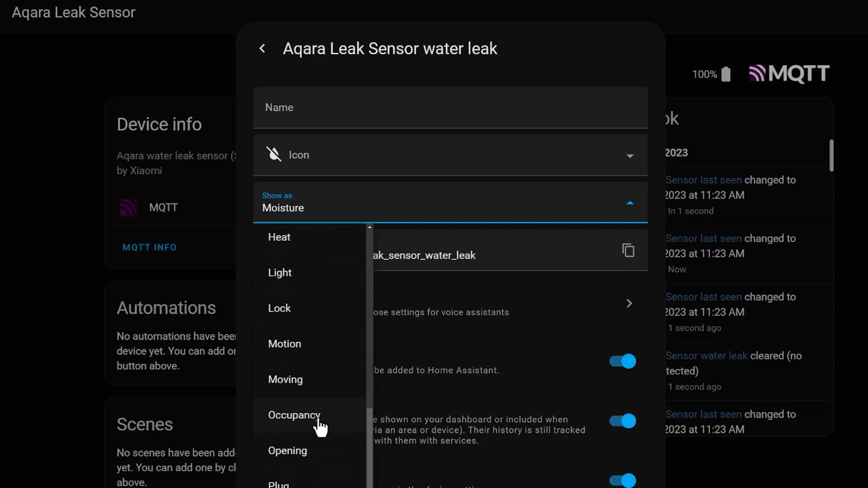
Task: Select Heat from the Show as list
Action: coord(279,237)
